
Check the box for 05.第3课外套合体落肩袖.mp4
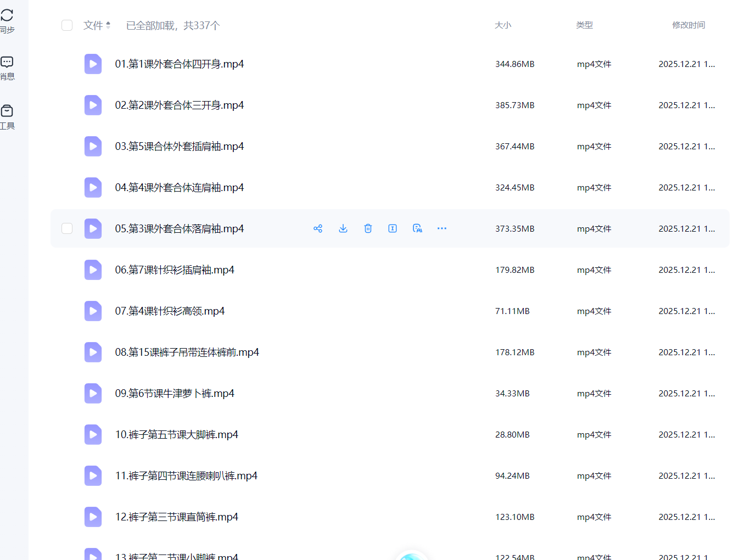(67, 228)
